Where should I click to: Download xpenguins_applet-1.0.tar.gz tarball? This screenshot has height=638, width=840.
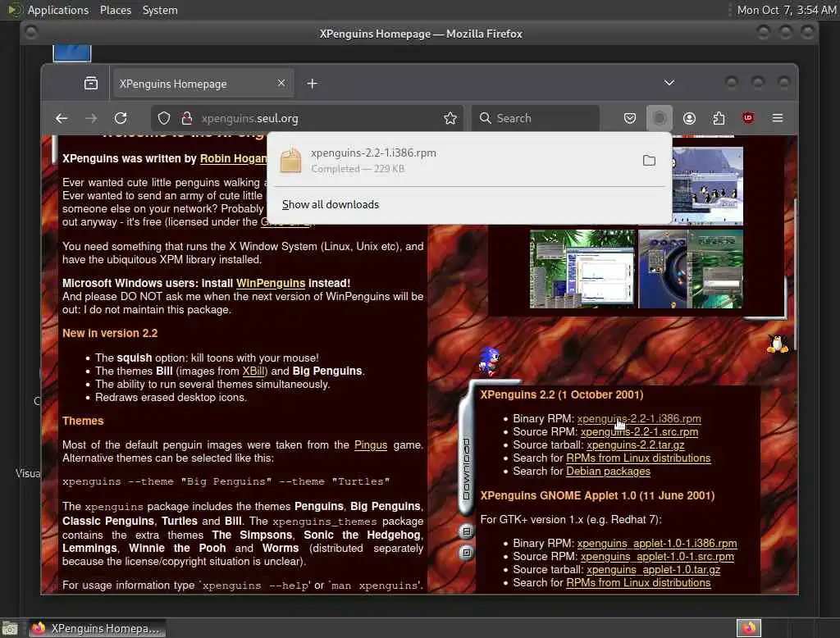coord(653,569)
